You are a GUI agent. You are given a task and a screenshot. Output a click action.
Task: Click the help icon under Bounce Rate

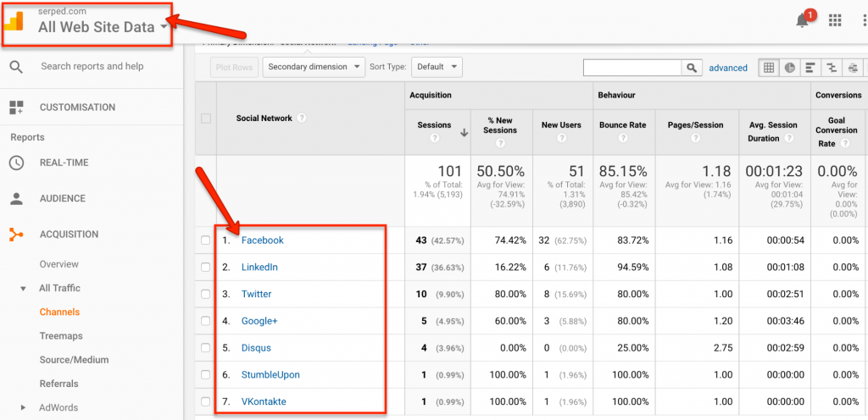click(623, 138)
